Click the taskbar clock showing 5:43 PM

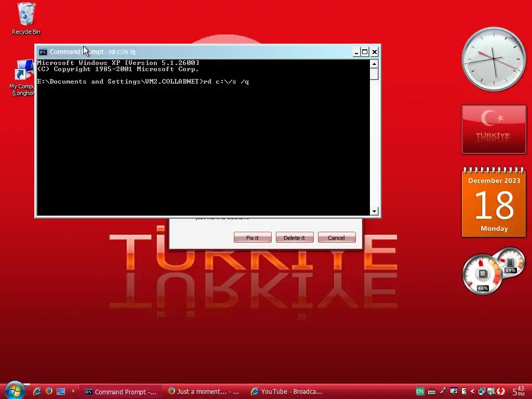[x=518, y=391]
